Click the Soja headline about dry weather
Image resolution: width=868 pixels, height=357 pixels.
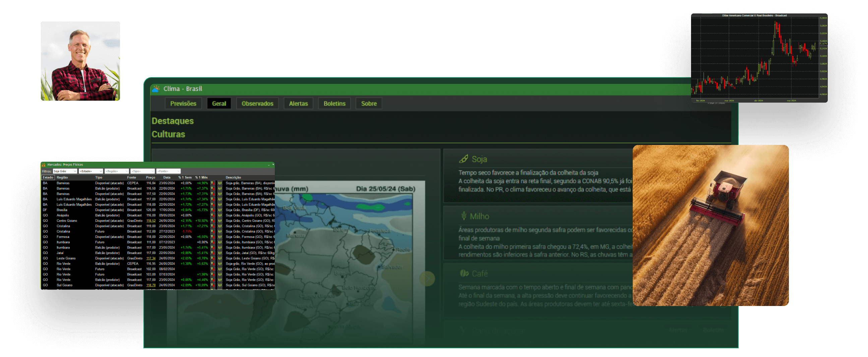[528, 173]
